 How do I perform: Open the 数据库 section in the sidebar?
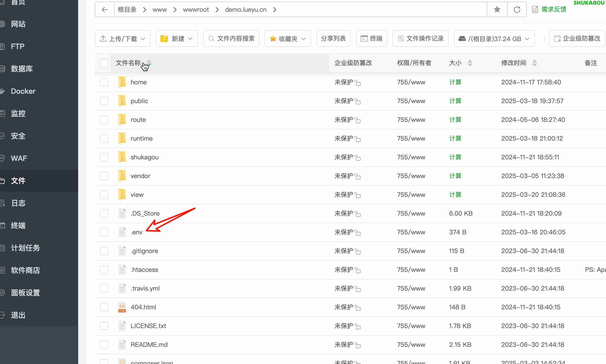pos(22,68)
